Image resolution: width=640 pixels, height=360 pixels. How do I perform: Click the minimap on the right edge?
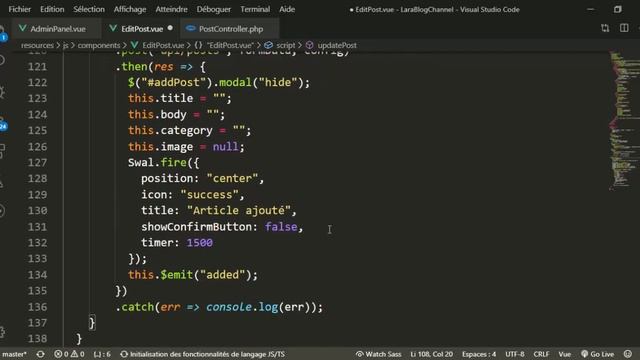coord(624,120)
